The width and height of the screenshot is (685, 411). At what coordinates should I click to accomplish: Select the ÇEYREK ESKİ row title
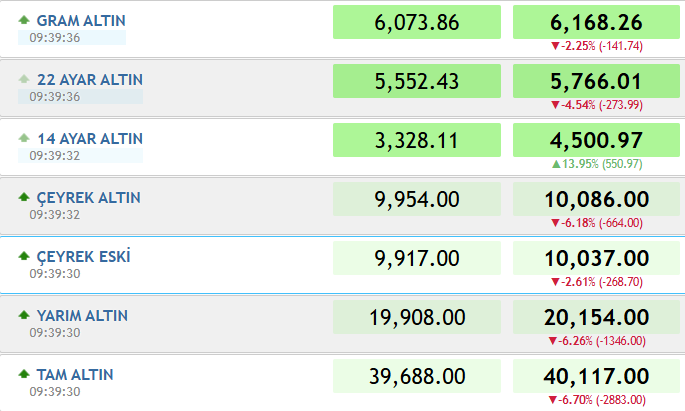(83, 256)
